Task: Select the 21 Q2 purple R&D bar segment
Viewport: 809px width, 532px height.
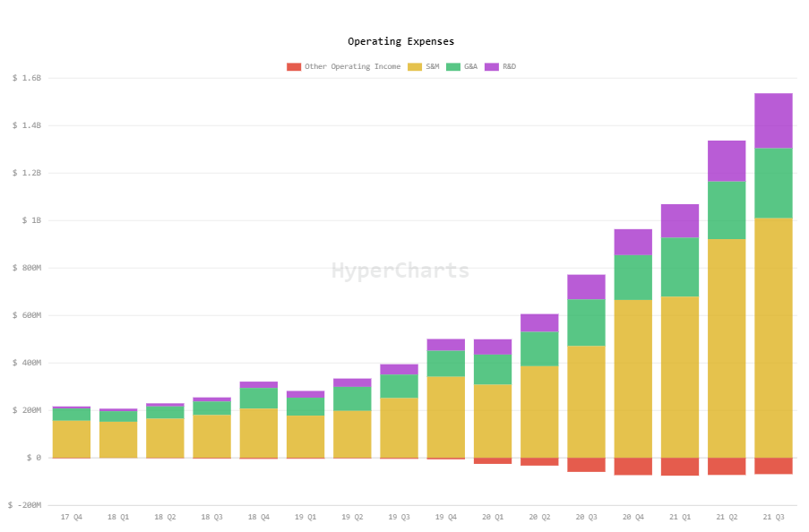Action: point(727,161)
